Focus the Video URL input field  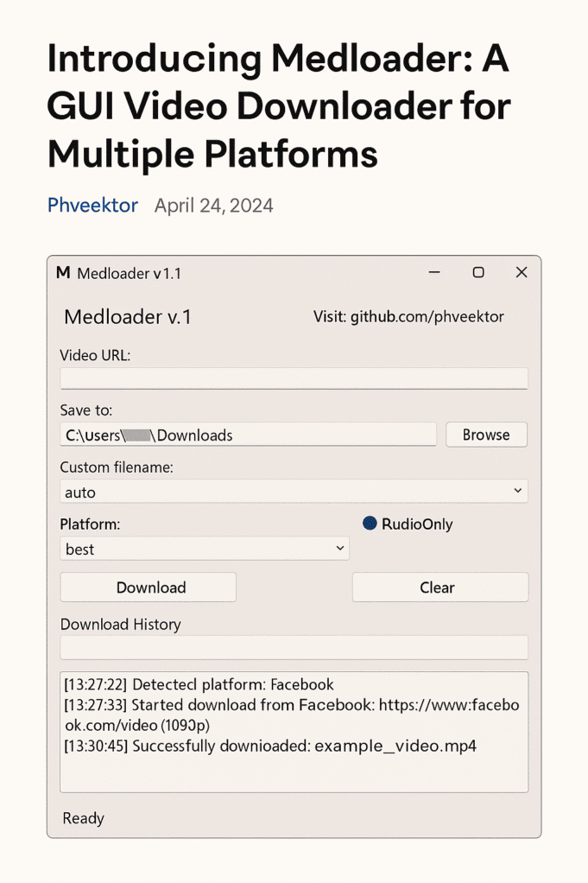point(294,378)
